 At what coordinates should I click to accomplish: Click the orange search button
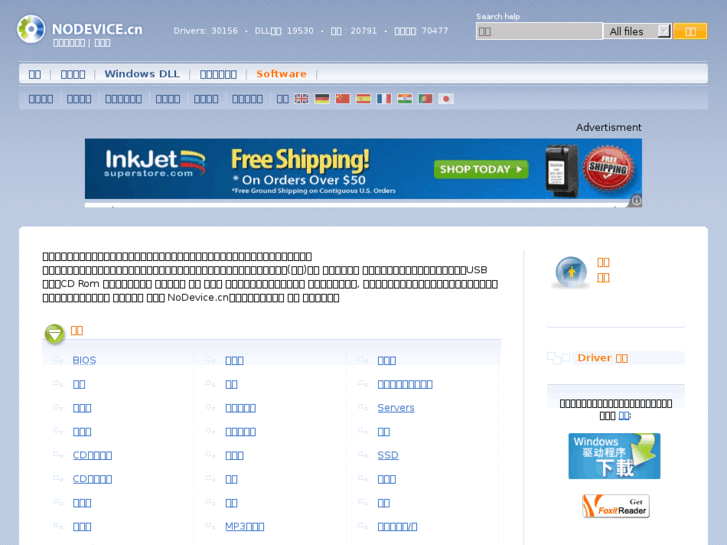690,31
